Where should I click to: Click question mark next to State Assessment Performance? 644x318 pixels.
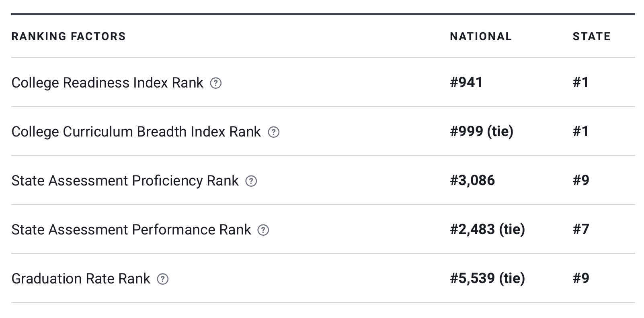tap(263, 230)
